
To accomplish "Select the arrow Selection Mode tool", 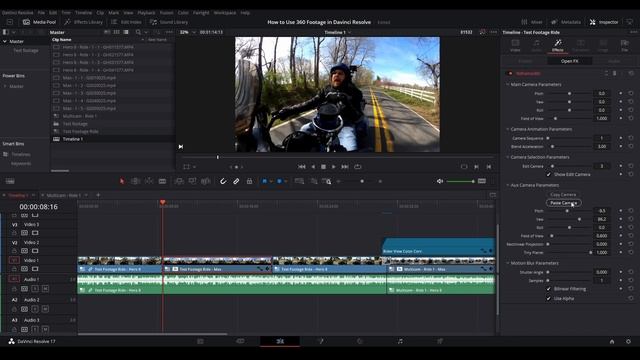I will click(x=122, y=181).
